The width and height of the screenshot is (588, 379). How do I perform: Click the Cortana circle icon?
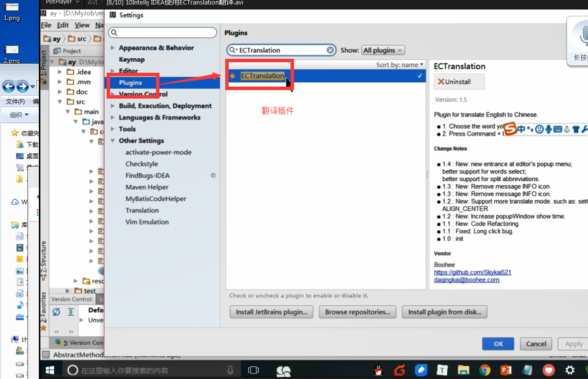[72, 371]
